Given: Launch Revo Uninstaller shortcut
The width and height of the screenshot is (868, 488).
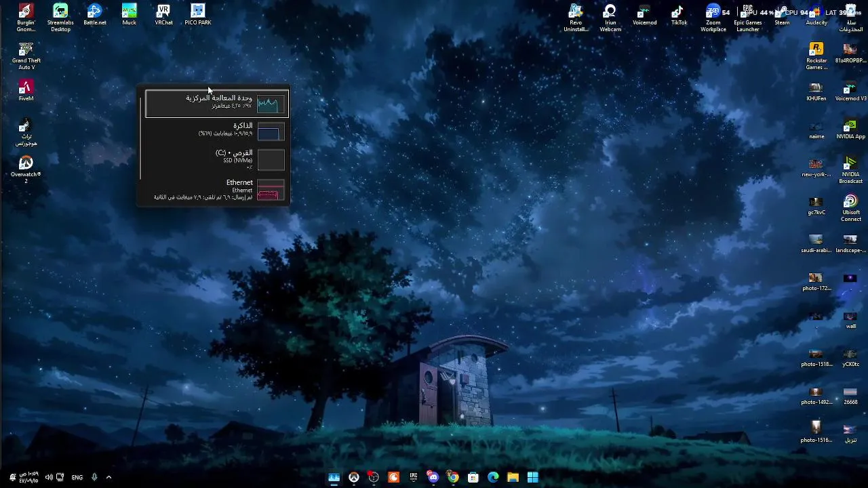Looking at the screenshot, I should [x=576, y=18].
